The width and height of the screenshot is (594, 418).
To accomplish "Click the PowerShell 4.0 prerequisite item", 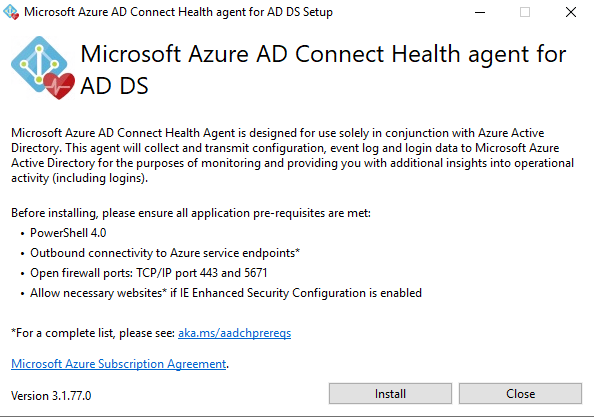I will click(x=68, y=233).
